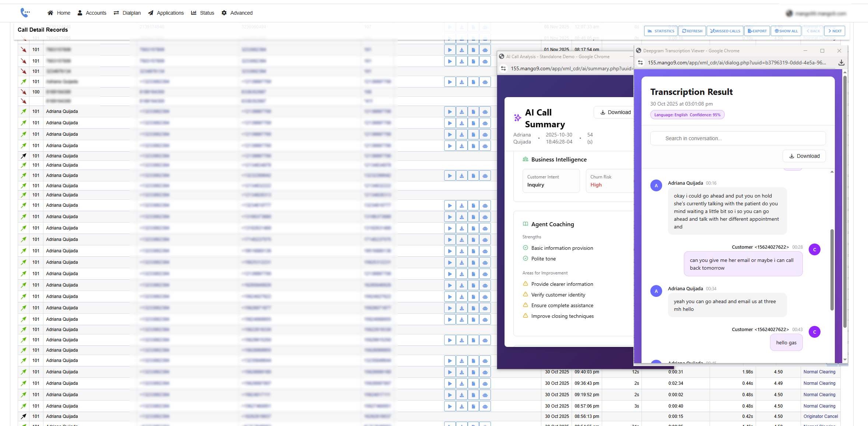The image size is (868, 426).
Task: Refresh the call detail records list
Action: [x=692, y=31]
